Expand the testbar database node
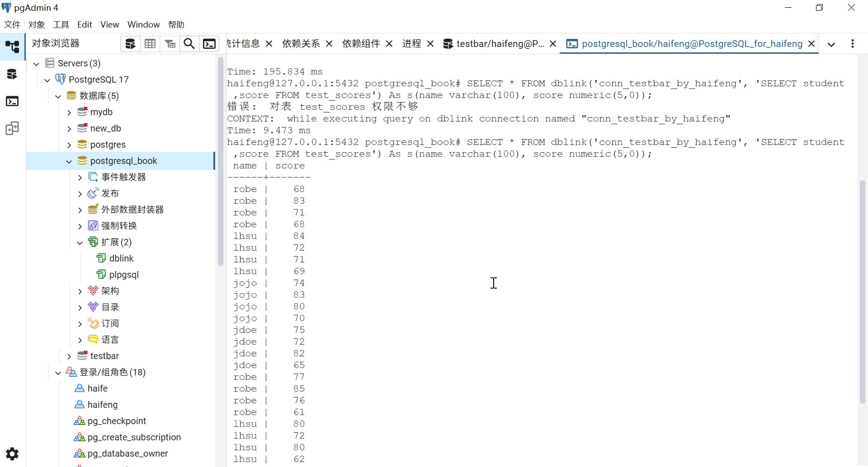Image resolution: width=868 pixels, height=467 pixels. [x=69, y=356]
